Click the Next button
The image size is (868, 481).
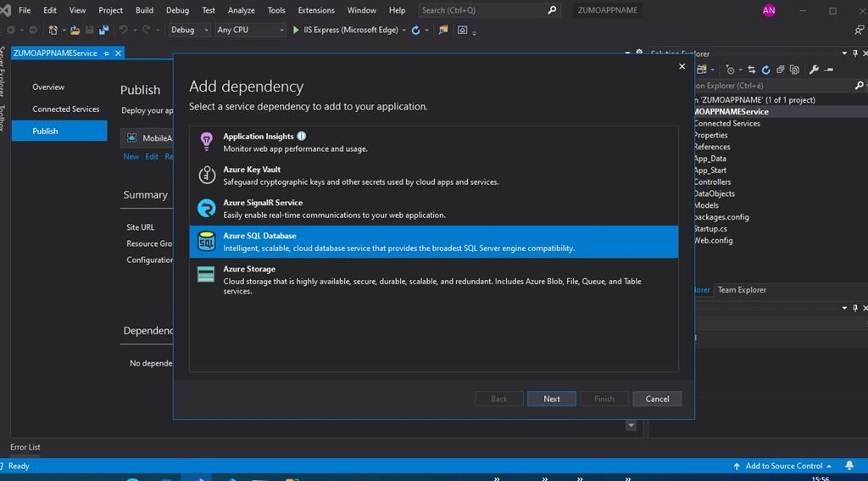pyautogui.click(x=551, y=399)
